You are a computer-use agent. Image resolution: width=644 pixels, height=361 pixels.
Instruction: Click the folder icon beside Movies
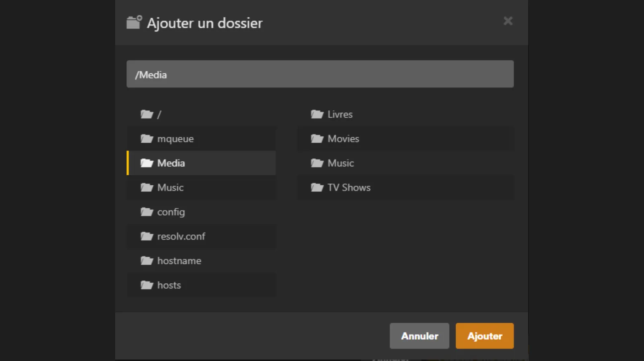pyautogui.click(x=317, y=139)
